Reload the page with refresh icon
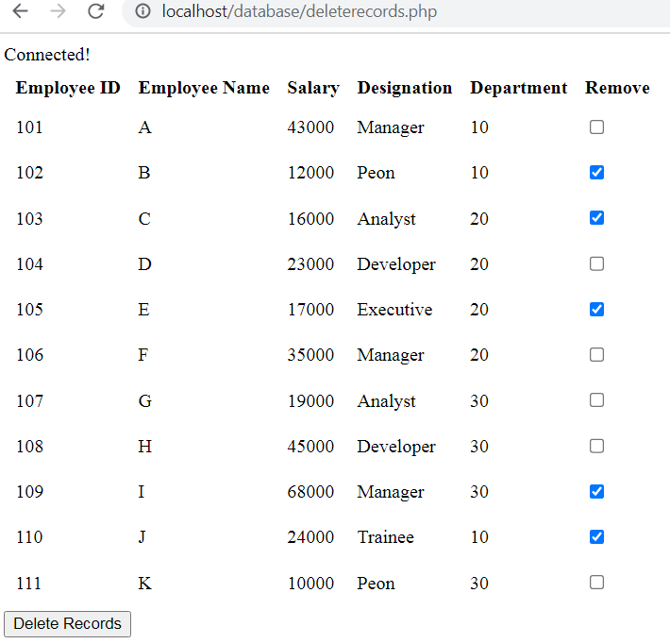670x644 pixels. 96,11
